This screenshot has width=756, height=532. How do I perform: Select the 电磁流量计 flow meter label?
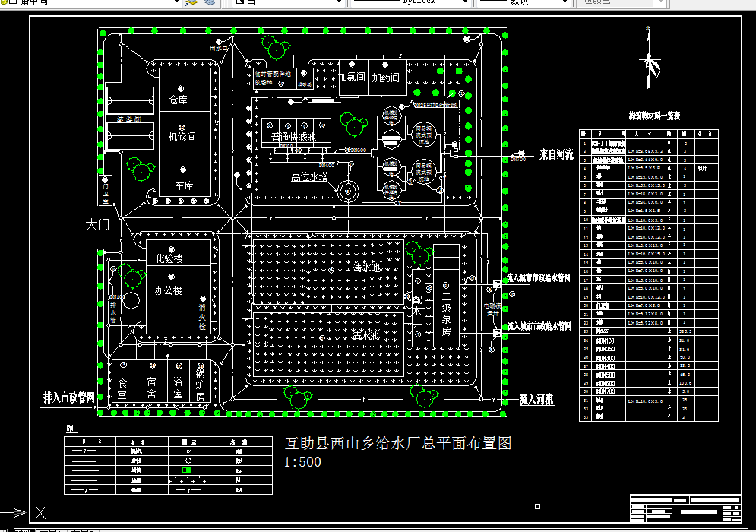[x=493, y=309]
